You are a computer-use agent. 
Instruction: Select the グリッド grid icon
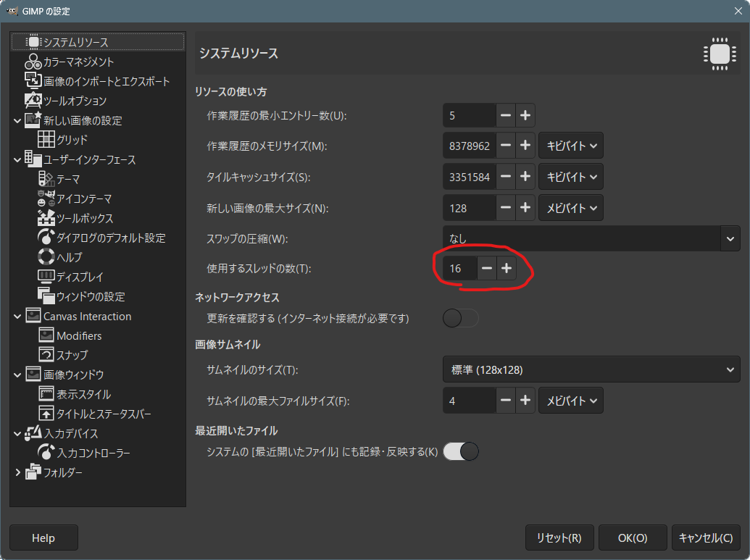point(46,140)
